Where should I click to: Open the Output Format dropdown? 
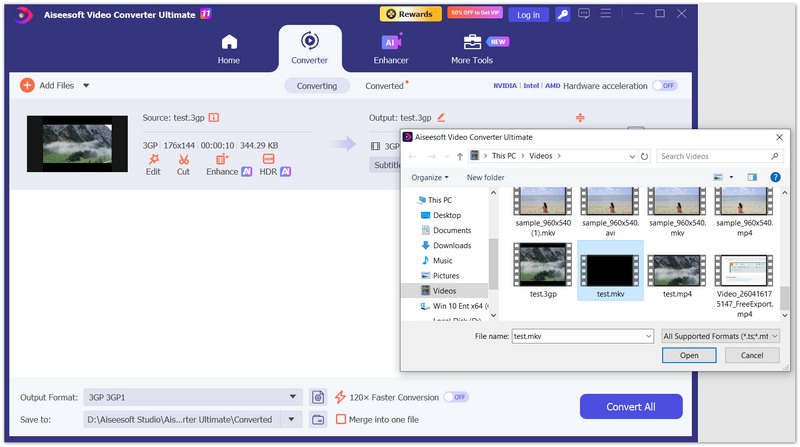(x=193, y=397)
